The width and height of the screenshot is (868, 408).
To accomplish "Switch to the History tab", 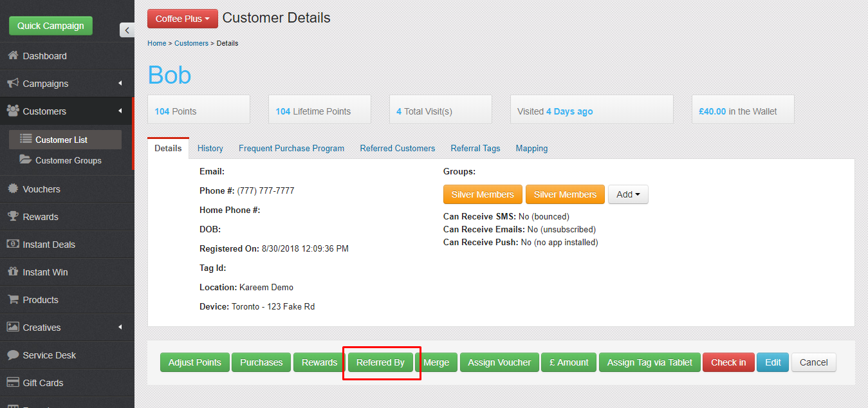I will coord(210,148).
